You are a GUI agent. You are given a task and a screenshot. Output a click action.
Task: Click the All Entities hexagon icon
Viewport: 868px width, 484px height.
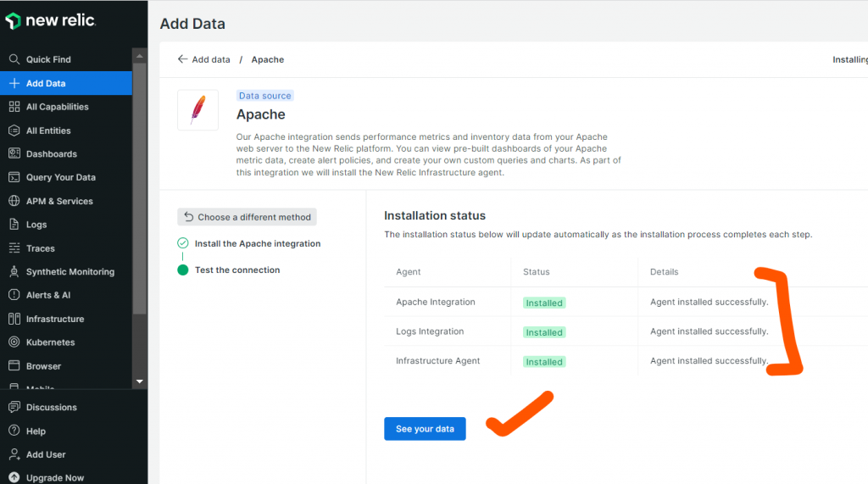click(14, 131)
